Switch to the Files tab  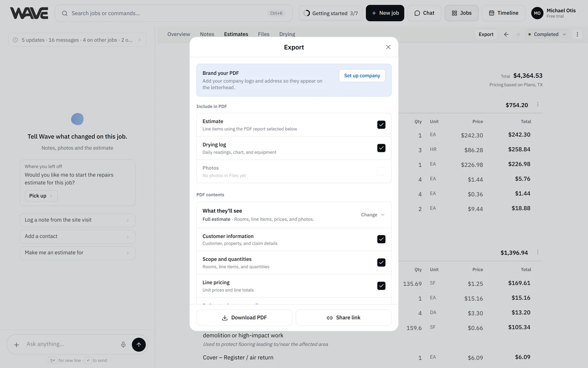(x=263, y=34)
